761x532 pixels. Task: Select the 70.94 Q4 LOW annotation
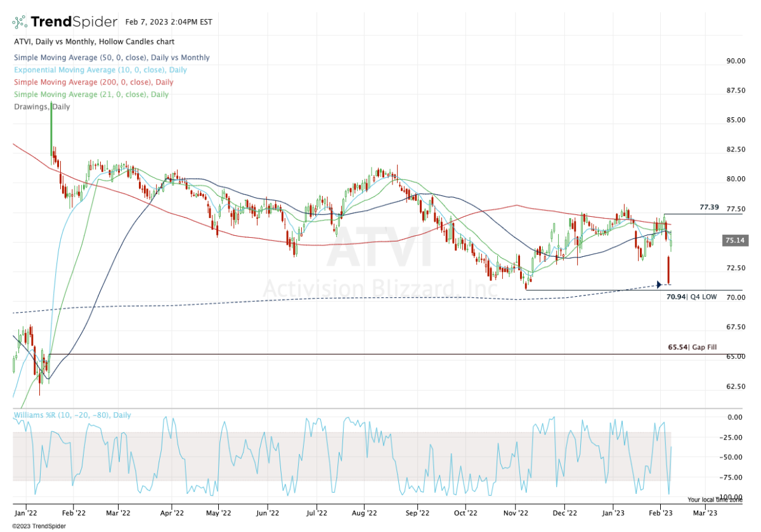point(692,296)
